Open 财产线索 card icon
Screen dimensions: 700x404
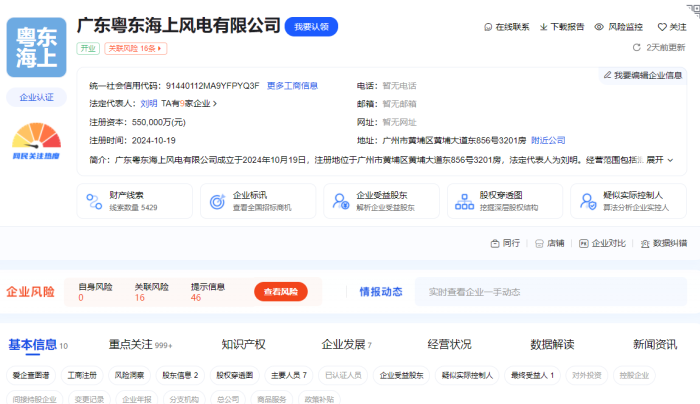94,201
